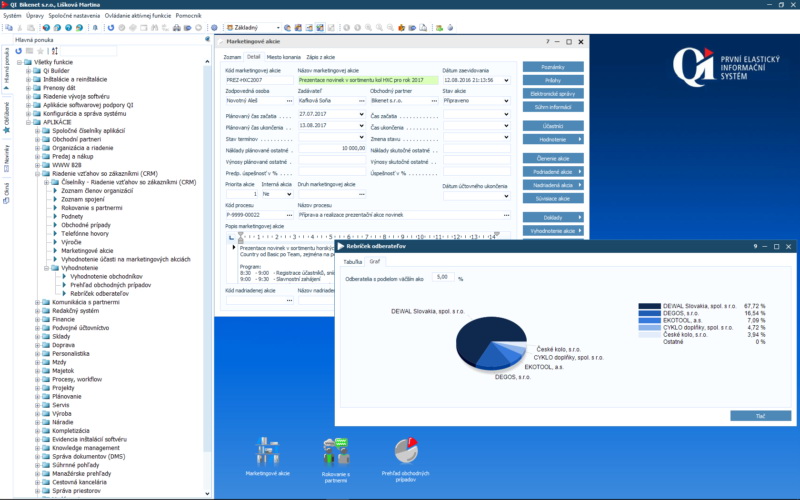800x500 pixels.
Task: Switch to Miesto konania tab
Action: [x=284, y=57]
